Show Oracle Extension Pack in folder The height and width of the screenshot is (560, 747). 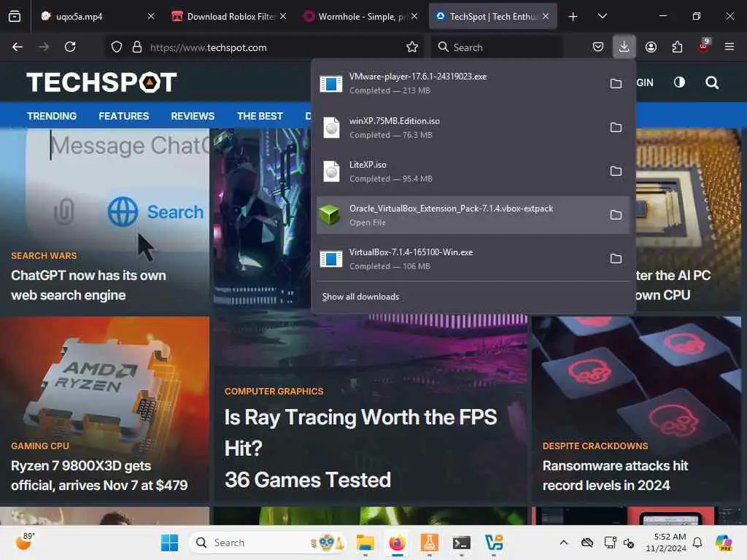[616, 215]
